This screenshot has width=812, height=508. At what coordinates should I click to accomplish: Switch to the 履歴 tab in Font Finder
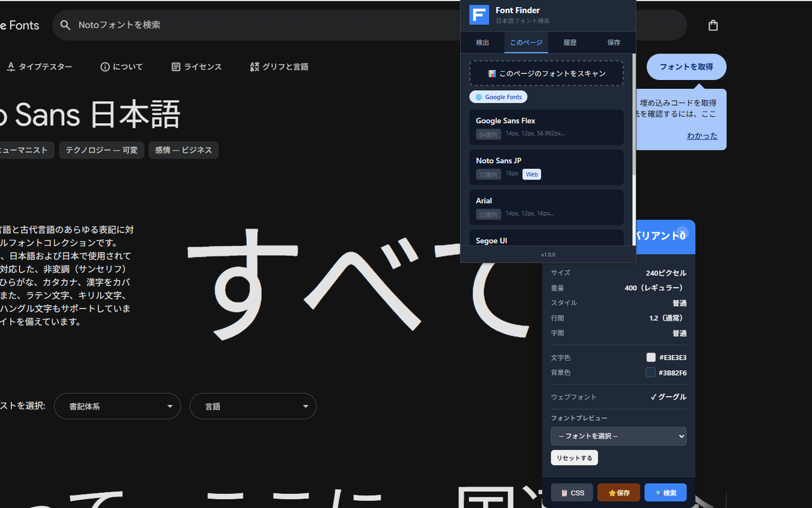tap(569, 42)
